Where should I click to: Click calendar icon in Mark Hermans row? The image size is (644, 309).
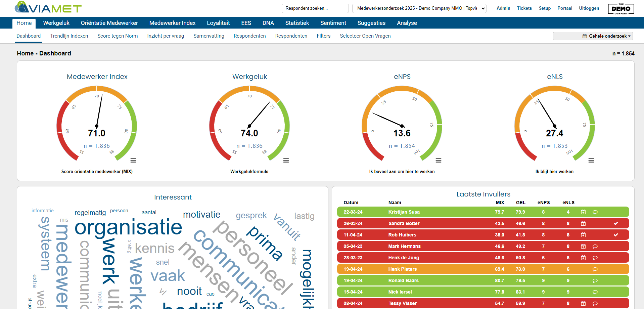coord(583,246)
